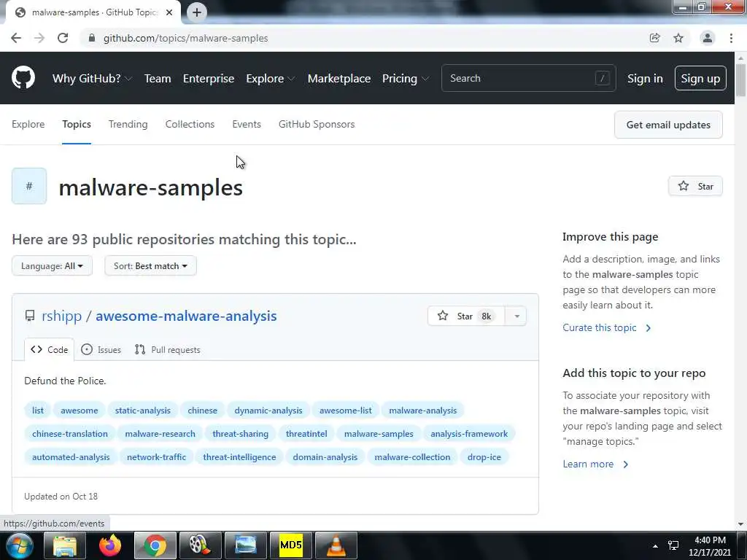Launch Firefox from the taskbar

[110, 545]
